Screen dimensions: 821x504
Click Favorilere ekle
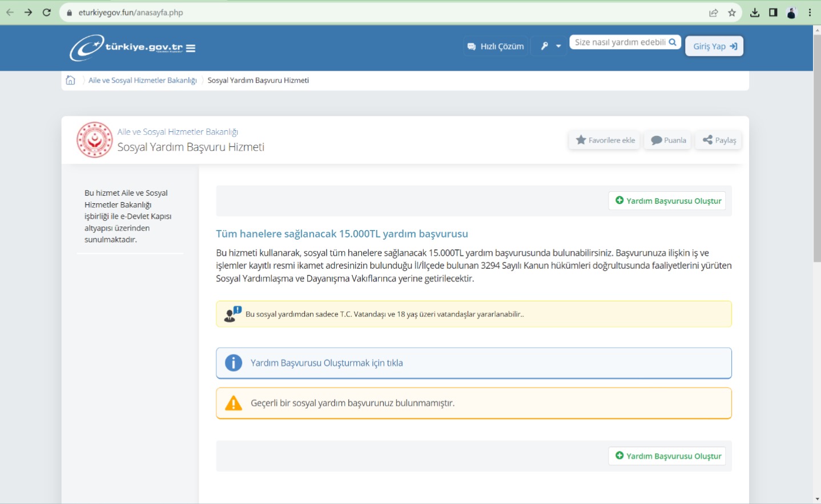pyautogui.click(x=605, y=140)
